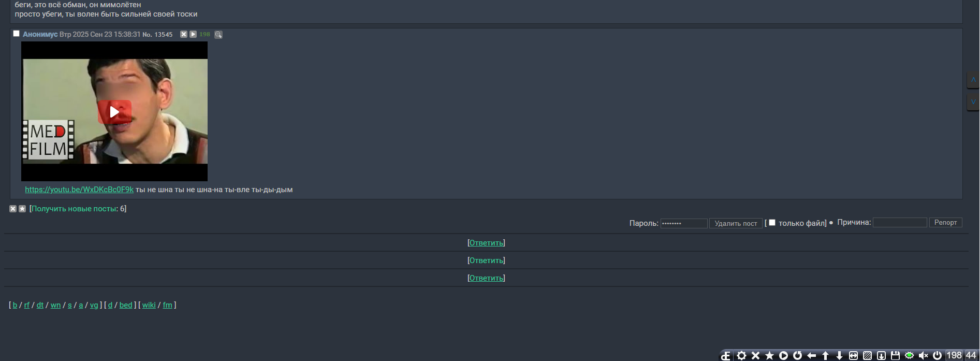Tick the checkbox beside the Анонимус post
Screen dimensions: 980x361
[17, 34]
